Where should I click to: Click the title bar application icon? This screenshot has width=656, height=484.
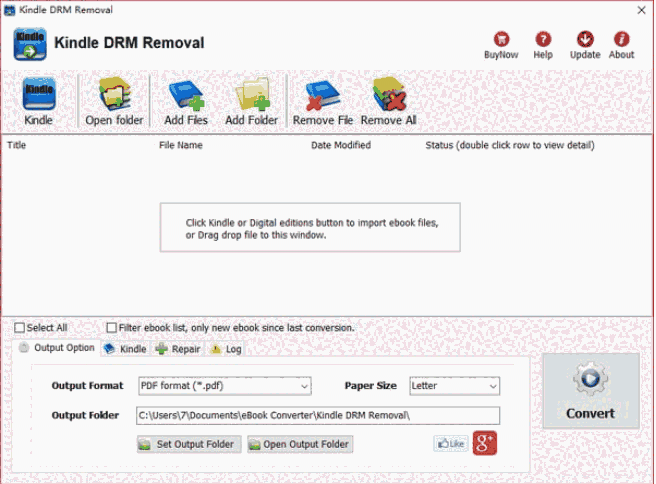[9, 10]
